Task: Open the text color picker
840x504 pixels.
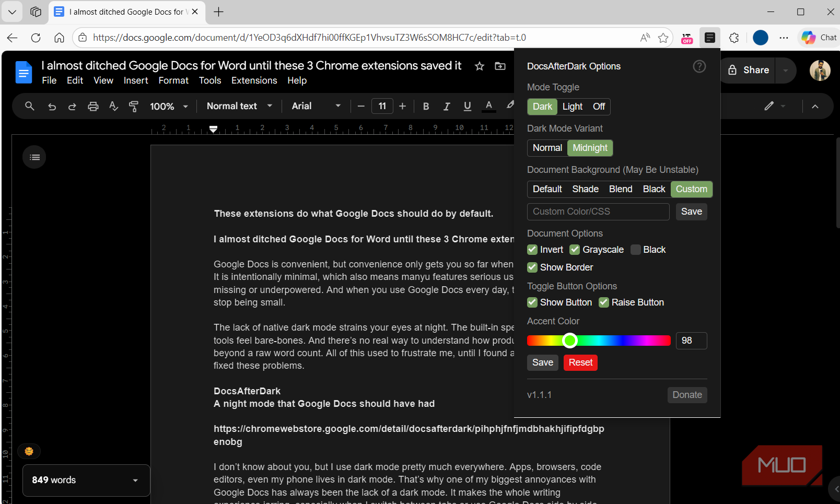Action: (x=488, y=106)
